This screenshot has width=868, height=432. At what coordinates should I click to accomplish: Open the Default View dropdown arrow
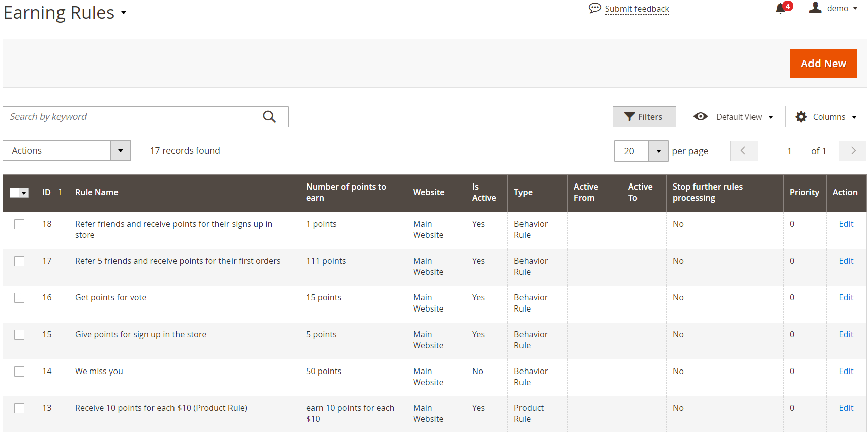pos(771,117)
